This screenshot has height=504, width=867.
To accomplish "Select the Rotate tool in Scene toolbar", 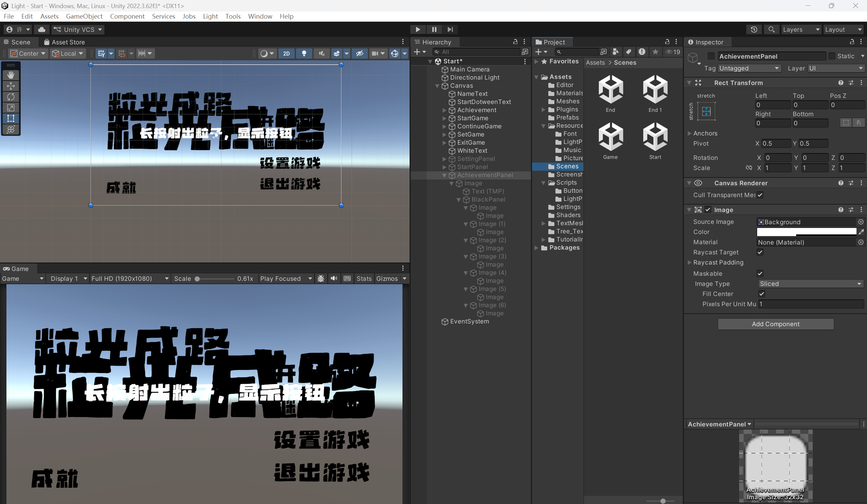I will click(x=11, y=97).
